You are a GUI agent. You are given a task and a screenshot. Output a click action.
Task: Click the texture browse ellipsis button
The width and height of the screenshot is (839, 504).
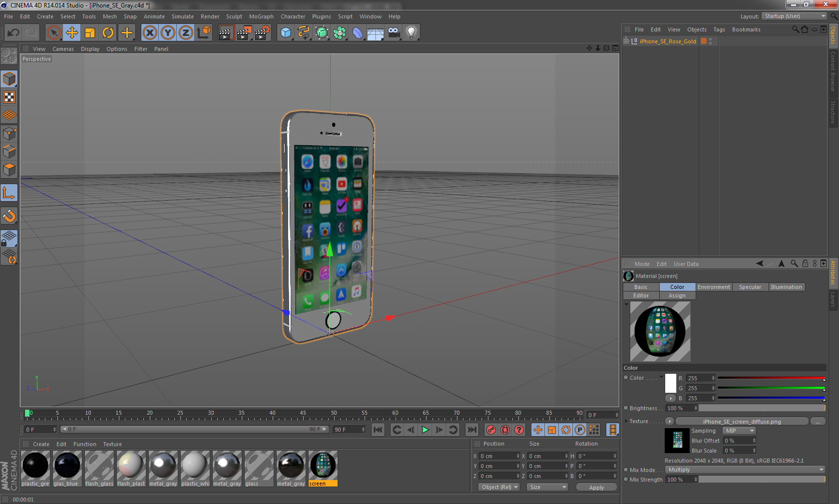(x=818, y=422)
